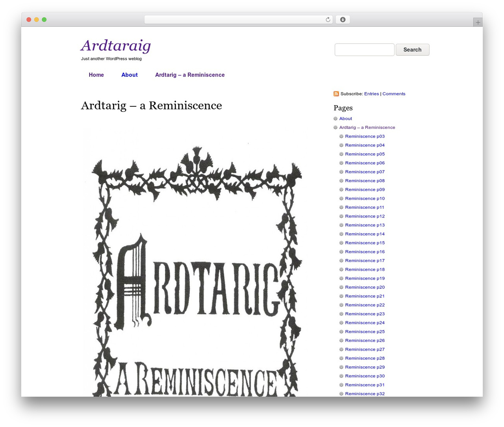Screen dimensions: 504x427
Task: Select Ardtarig – a Reminiscence in navigation menu
Action: click(x=190, y=75)
